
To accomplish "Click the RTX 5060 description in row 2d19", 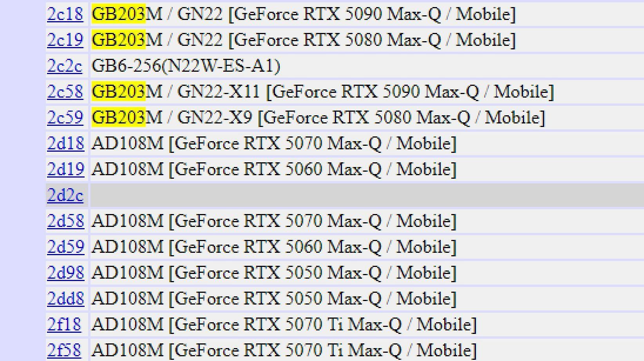I will pos(274,170).
